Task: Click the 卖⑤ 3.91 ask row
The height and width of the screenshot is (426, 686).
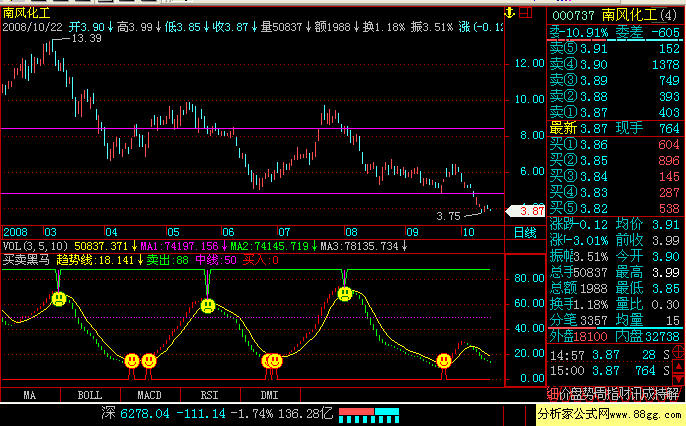Action: (615, 49)
